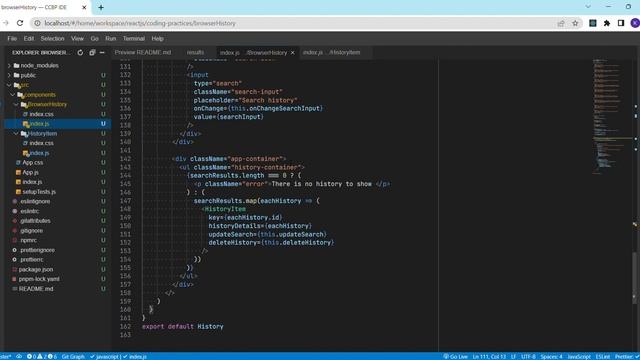Expand the node_modules folder
This screenshot has height=360, width=640.
tap(39, 65)
